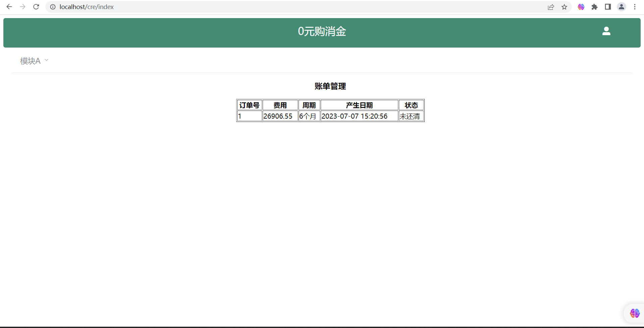
Task: Reload the current page
Action: point(36,7)
